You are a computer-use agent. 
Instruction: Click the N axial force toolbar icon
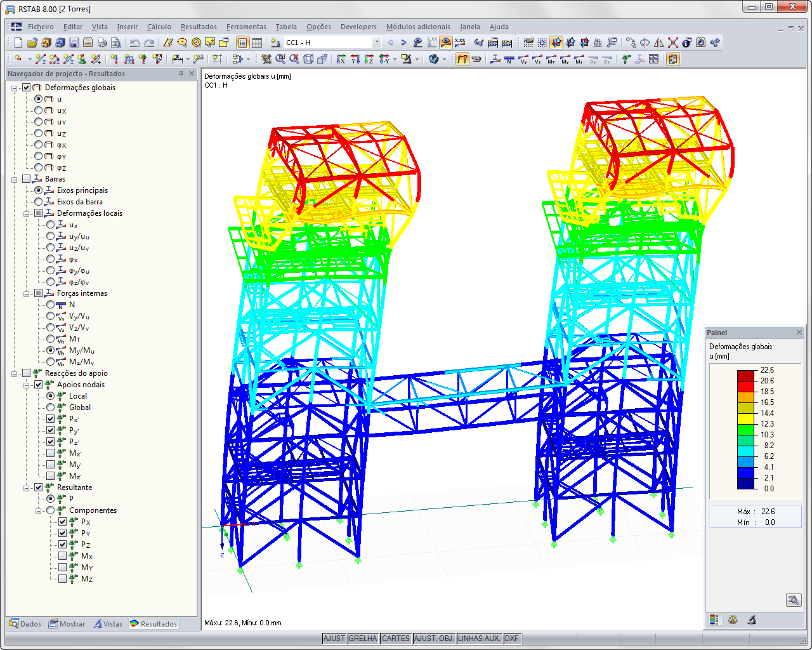509,59
